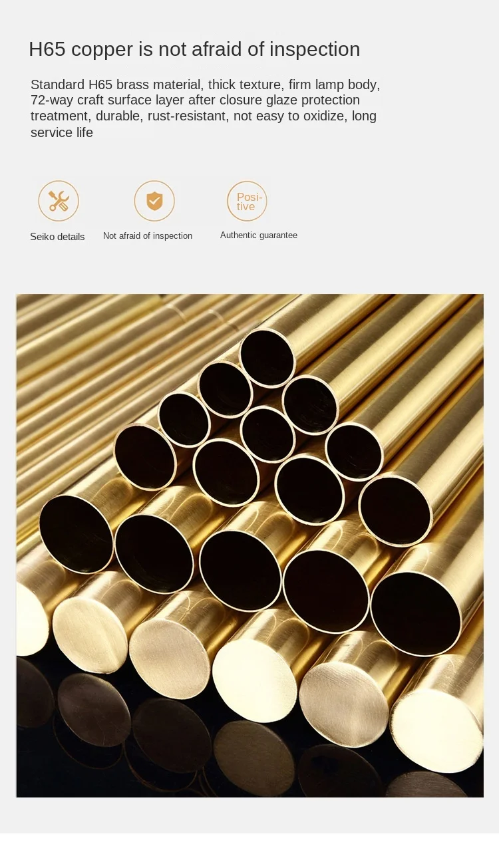Select the '72-way craft surface layer' line
This screenshot has height=868, width=499.
click(195, 100)
